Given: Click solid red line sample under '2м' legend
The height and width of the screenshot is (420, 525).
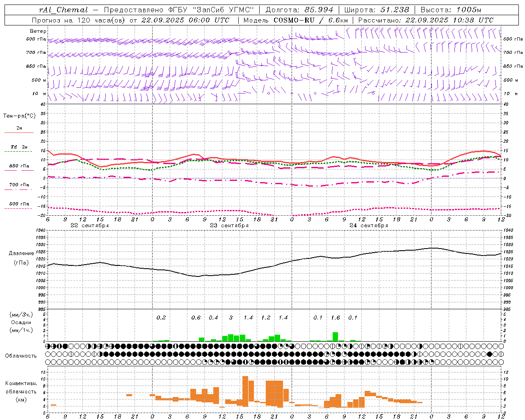Looking at the screenshot, I should (x=19, y=132).
